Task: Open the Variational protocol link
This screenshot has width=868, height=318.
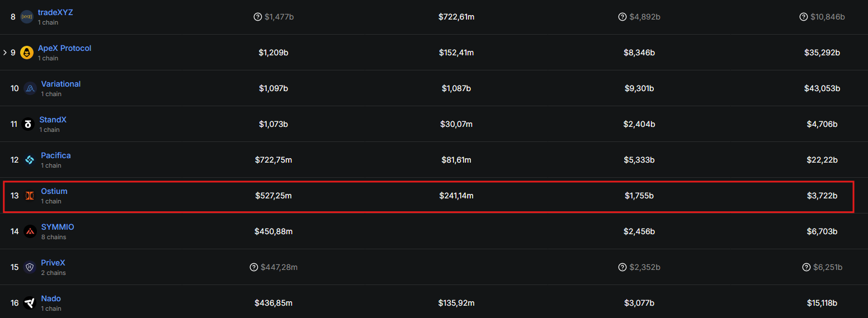Action: click(x=61, y=84)
